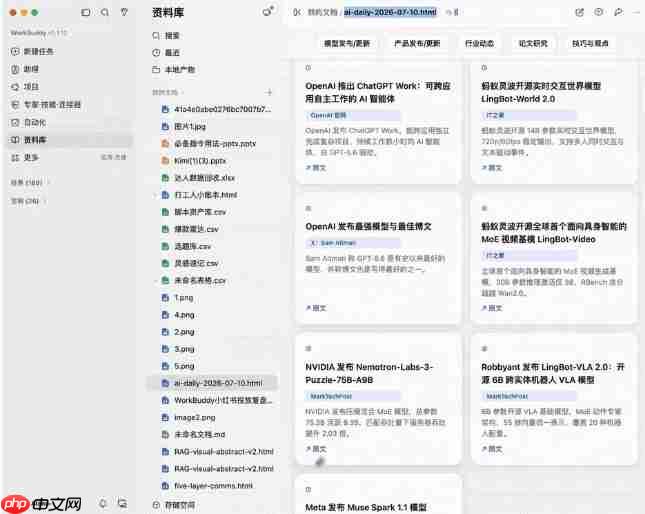Switch to the 论文研究 tab
The height and width of the screenshot is (514, 645).
533,44
